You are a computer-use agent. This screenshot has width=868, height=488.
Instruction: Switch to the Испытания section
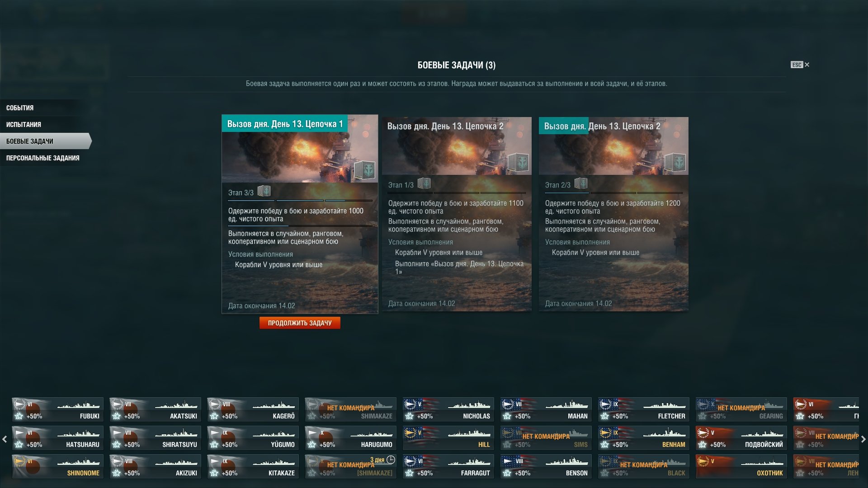coord(24,125)
